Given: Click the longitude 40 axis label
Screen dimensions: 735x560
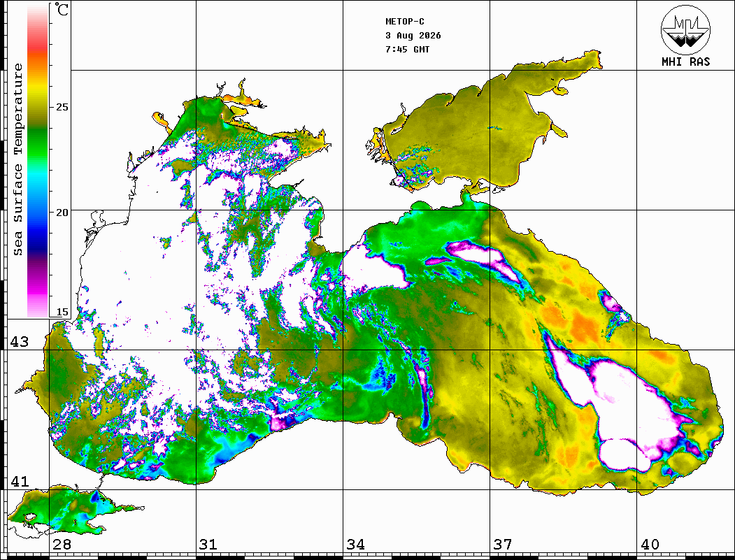Looking at the screenshot, I should click(x=650, y=544).
